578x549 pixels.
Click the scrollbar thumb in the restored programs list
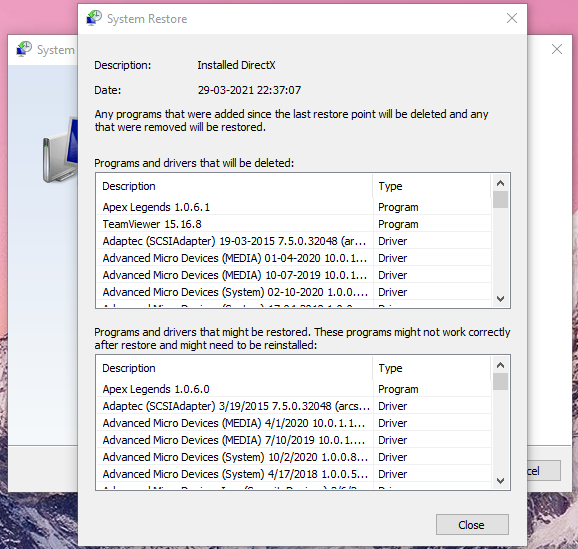click(500, 382)
